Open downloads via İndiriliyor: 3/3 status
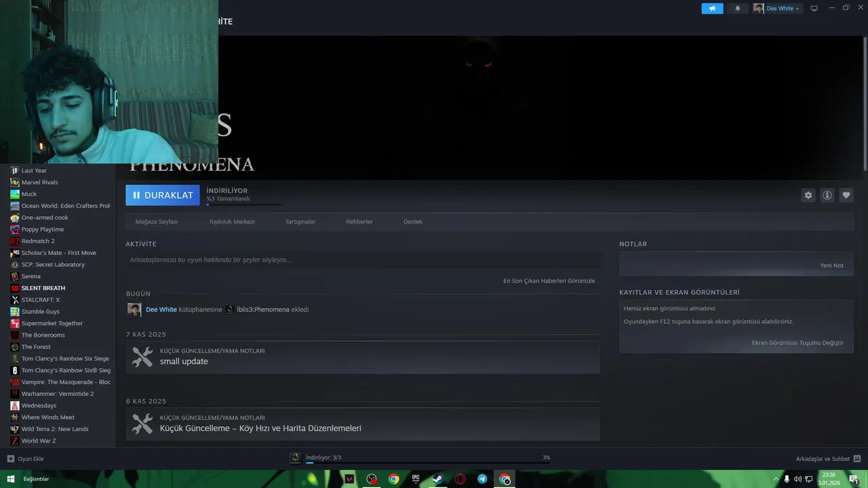868x488 pixels. pos(323,457)
